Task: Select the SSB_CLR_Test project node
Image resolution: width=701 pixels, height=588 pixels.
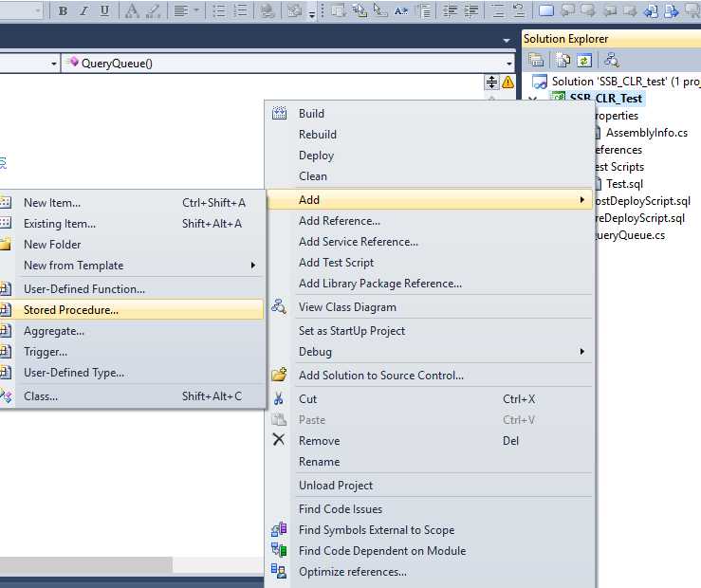Action: point(606,98)
